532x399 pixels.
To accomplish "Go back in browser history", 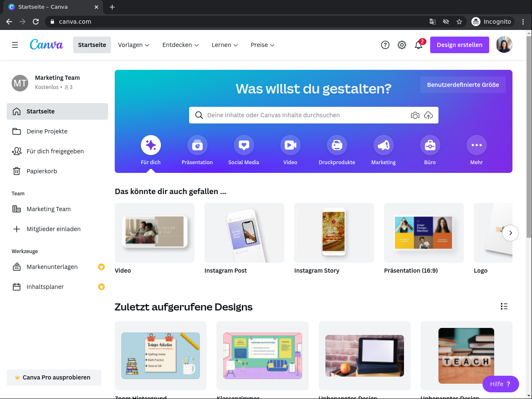I will click(x=9, y=22).
